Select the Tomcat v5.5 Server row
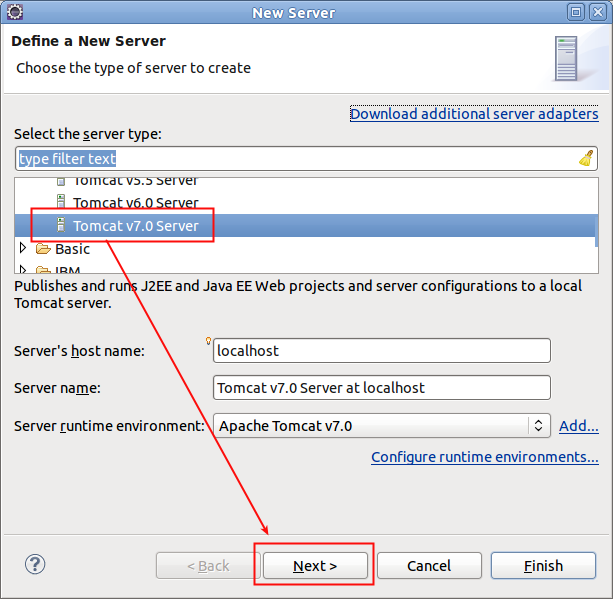 (x=306, y=182)
